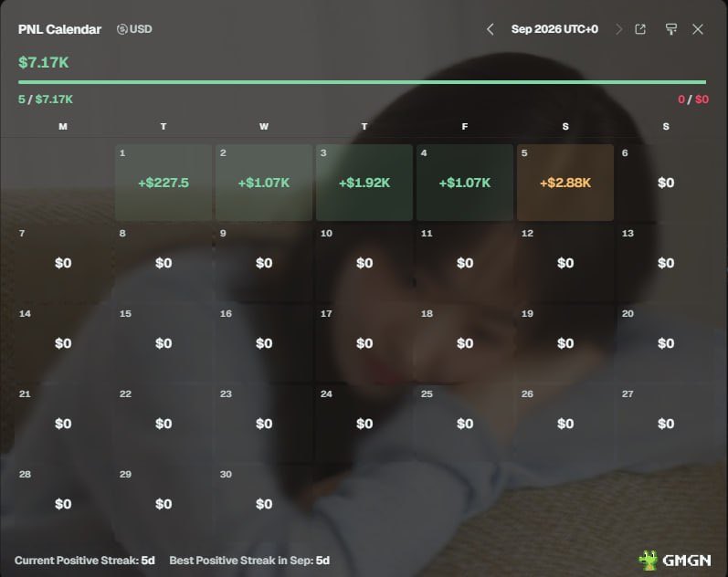Click the September 7 day cell
This screenshot has width=728, height=577.
63,263
